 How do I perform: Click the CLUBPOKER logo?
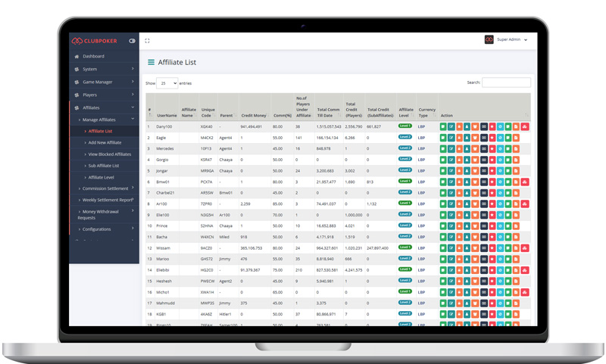(x=94, y=41)
